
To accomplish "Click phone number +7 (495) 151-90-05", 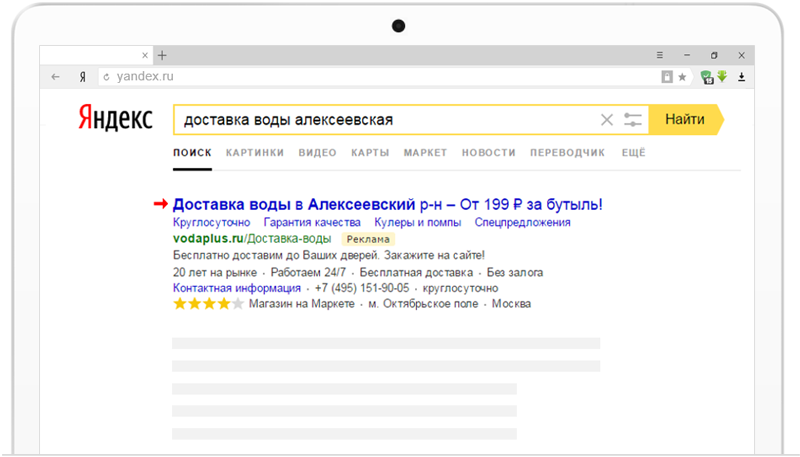I will coord(362,288).
